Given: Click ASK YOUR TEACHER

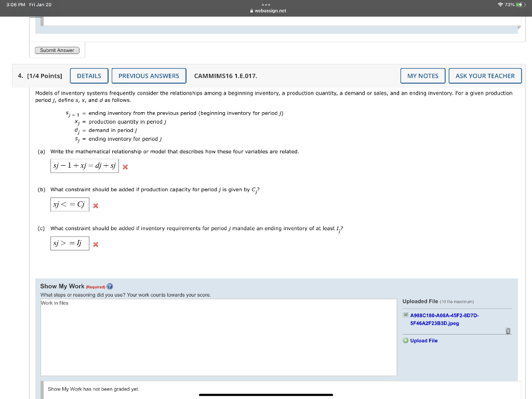Looking at the screenshot, I should (485, 75).
